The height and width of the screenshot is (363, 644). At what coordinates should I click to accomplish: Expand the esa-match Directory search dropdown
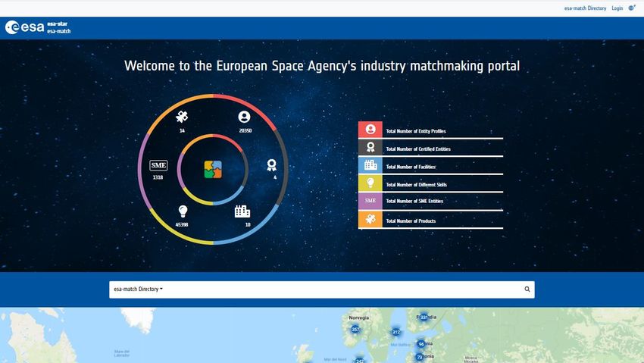coord(138,289)
